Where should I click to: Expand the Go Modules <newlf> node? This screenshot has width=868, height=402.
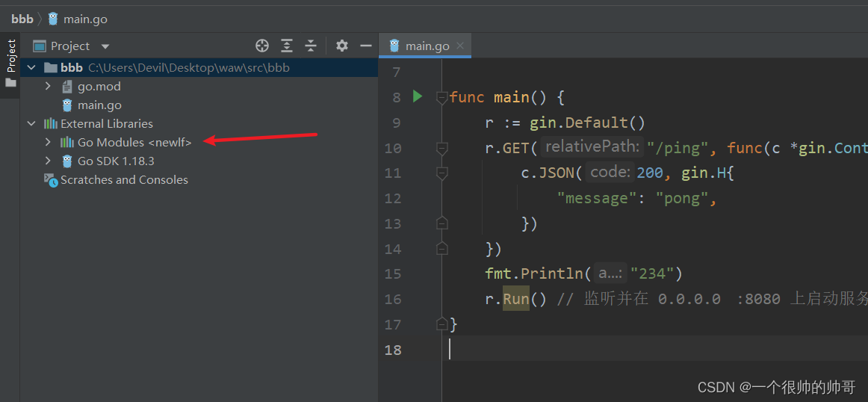pyautogui.click(x=48, y=142)
